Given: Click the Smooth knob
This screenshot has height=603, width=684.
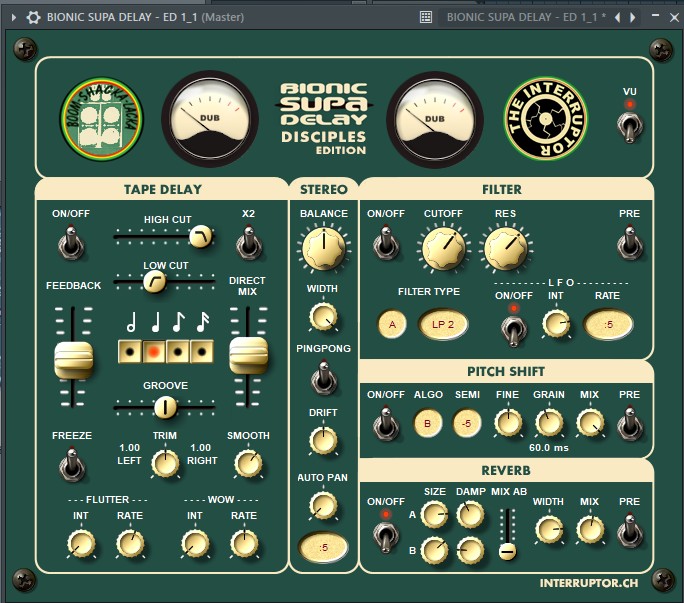Looking at the screenshot, I should pos(248,463).
